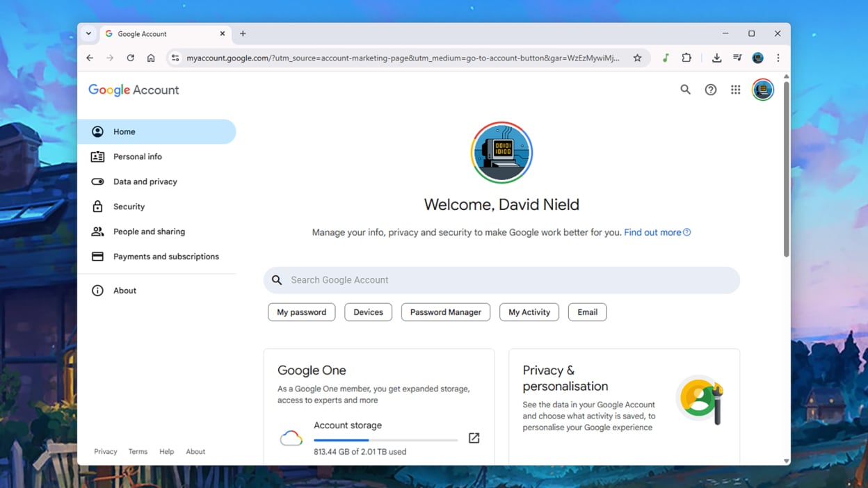Open account storage external link icon
This screenshot has width=868, height=488.
point(474,438)
